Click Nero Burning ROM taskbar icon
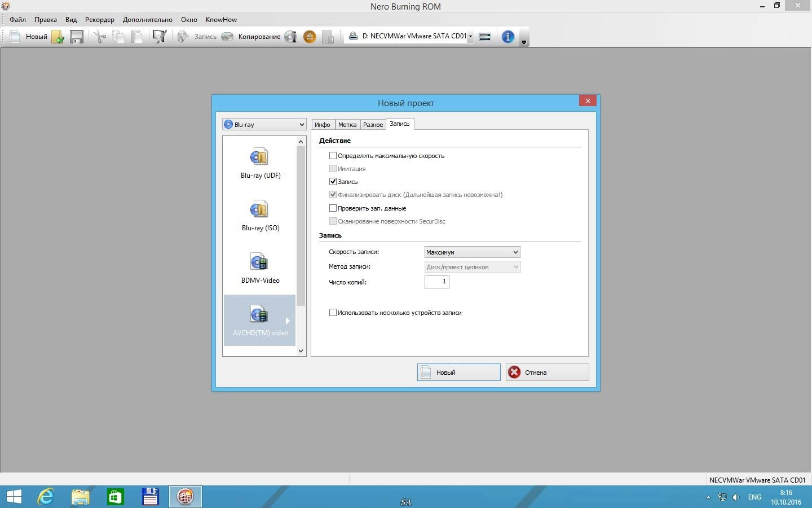 pyautogui.click(x=186, y=497)
